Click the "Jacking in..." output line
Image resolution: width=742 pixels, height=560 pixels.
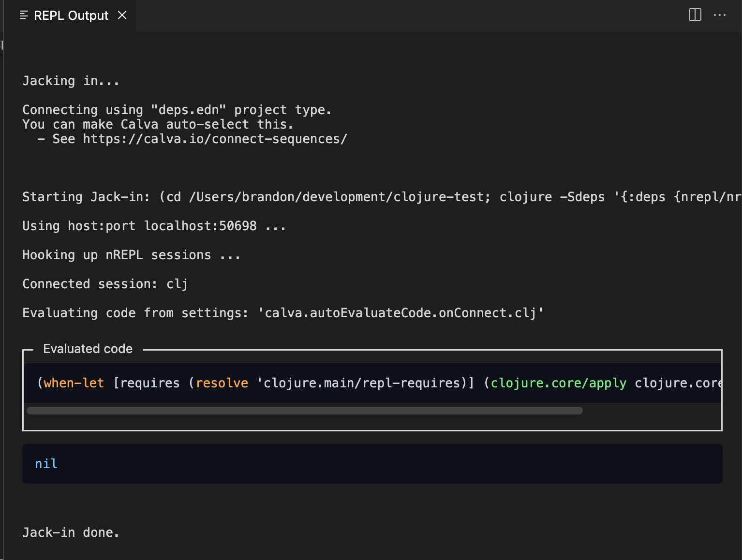71,81
